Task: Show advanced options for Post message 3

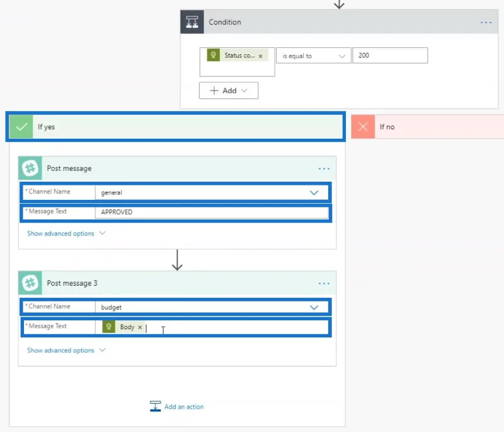Action: tap(66, 350)
